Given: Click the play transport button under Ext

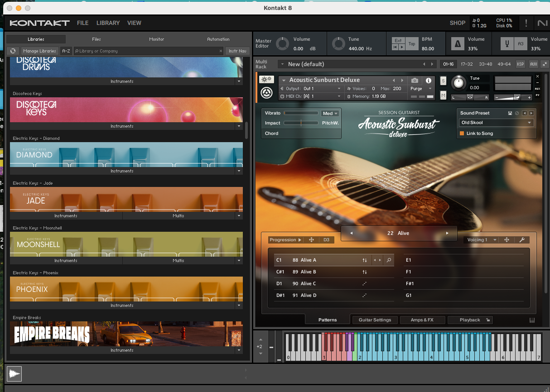Looking at the screenshot, I should [x=401, y=47].
